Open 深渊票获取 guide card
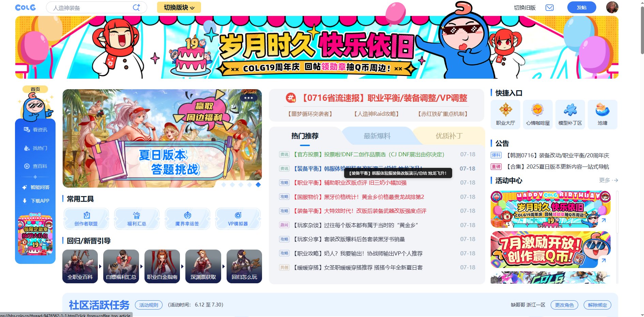Screen dimensions: 644x317 pyautogui.click(x=203, y=266)
